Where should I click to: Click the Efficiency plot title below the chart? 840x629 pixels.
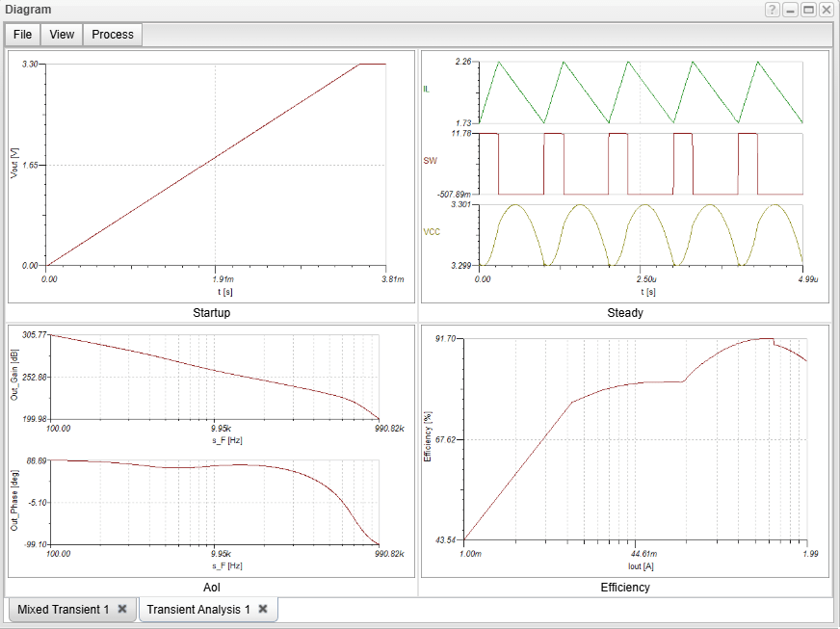625,588
